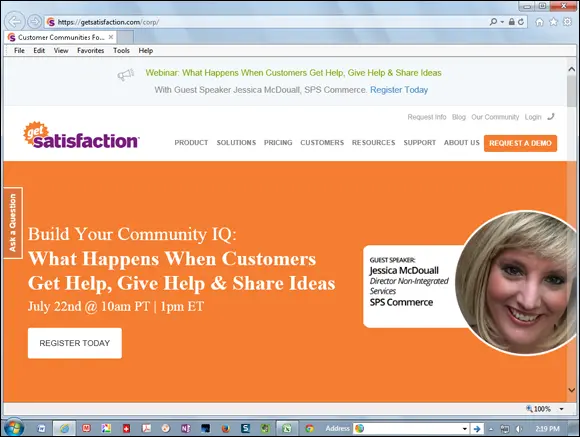Click the REQUEST A DEMO button
This screenshot has width=580, height=437.
(x=520, y=143)
